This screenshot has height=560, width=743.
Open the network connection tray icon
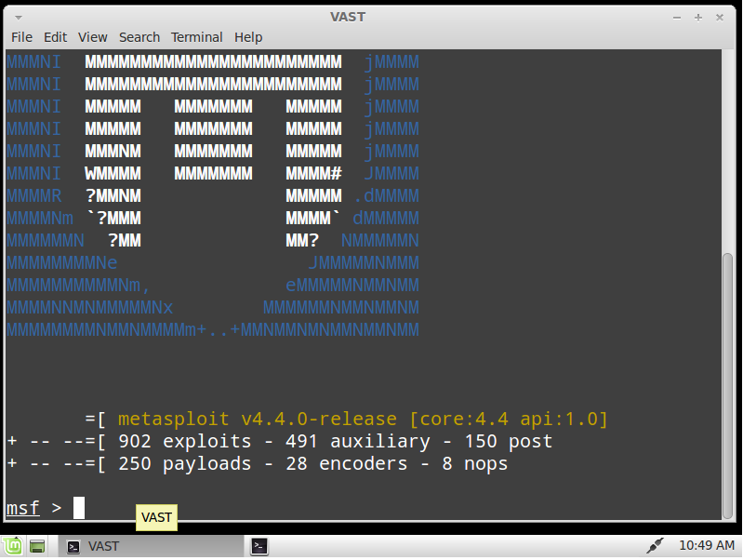tap(655, 546)
